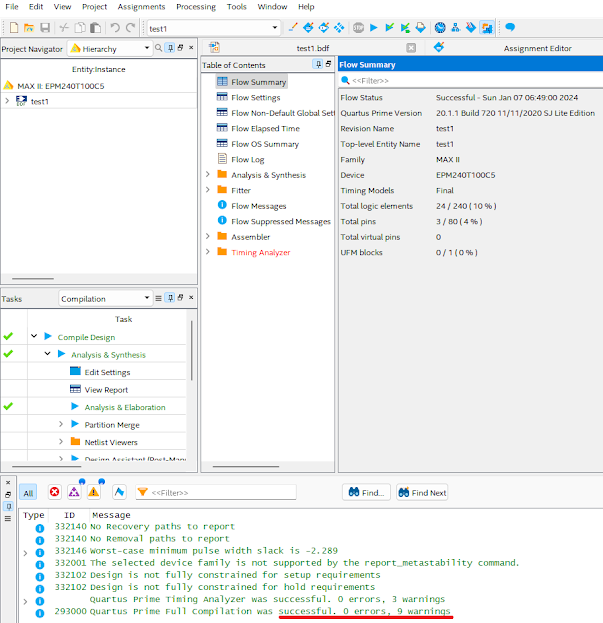Open the Processing menu
The height and width of the screenshot is (623, 603).
pos(196,7)
